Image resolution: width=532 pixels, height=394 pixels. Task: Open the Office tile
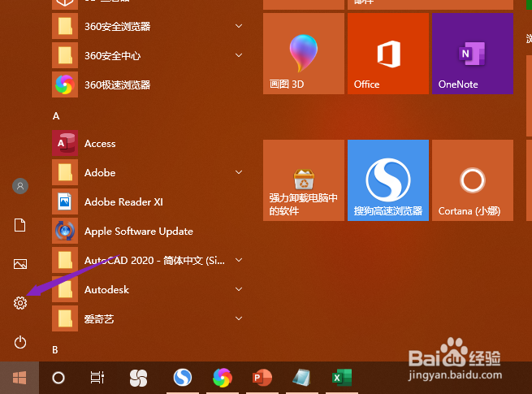388,54
